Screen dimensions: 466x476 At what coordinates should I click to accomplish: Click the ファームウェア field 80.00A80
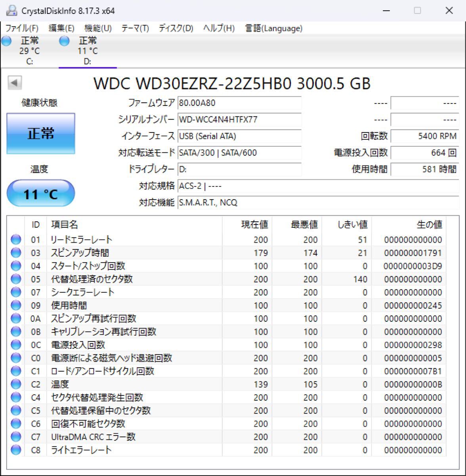pyautogui.click(x=239, y=103)
